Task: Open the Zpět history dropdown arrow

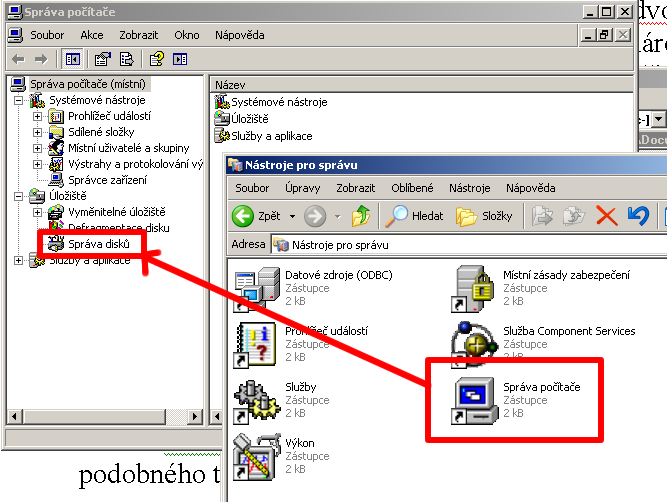Action: (292, 216)
